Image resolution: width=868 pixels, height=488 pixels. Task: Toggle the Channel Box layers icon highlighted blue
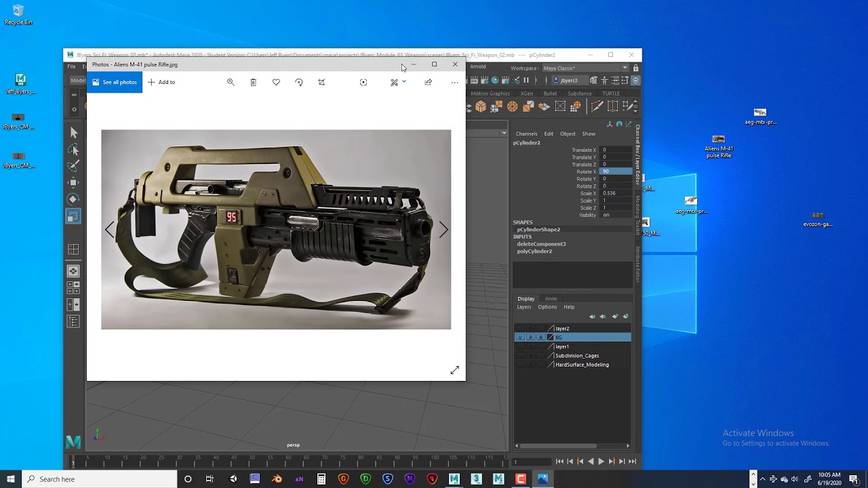pyautogui.click(x=635, y=80)
